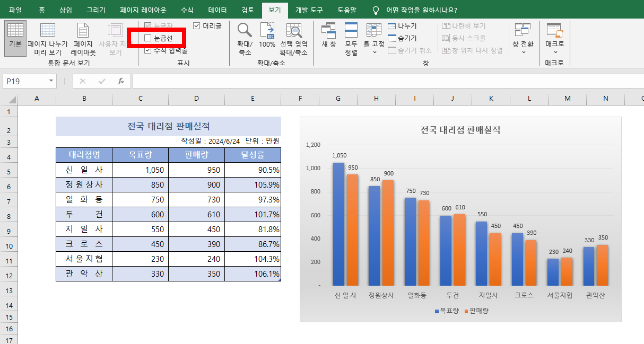Switch to the Insert (삽입) tab
Image resolution: width=644 pixels, height=344 pixels.
click(x=66, y=10)
